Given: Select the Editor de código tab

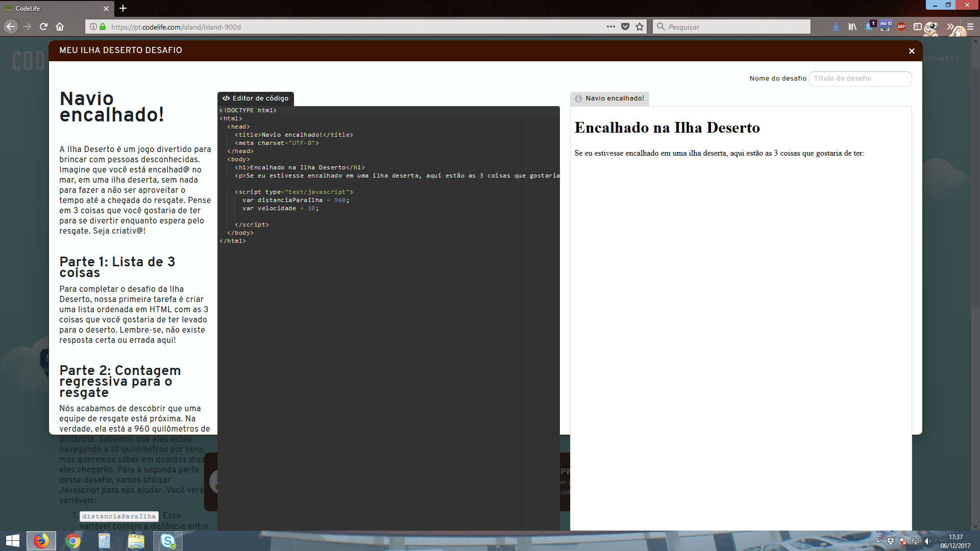Looking at the screenshot, I should point(255,98).
